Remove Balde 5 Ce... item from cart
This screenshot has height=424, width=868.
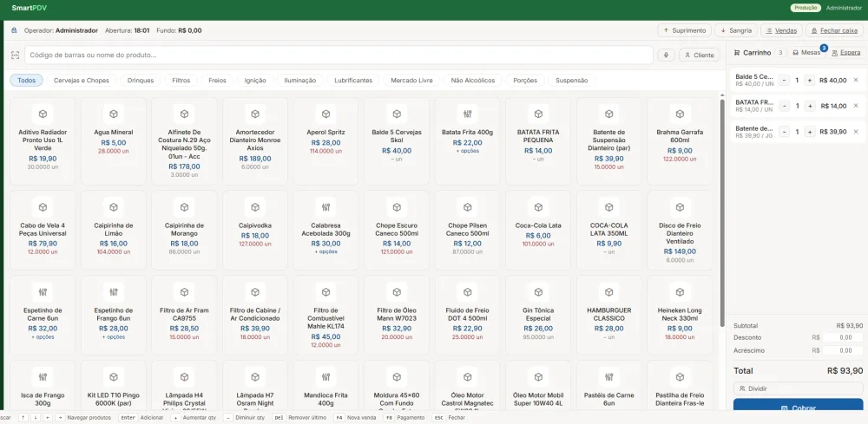tap(856, 80)
